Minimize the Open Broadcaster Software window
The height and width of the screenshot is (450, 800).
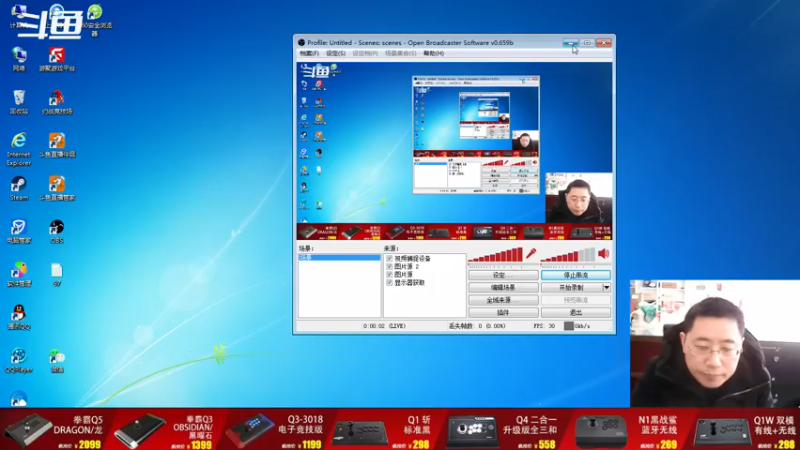(570, 43)
